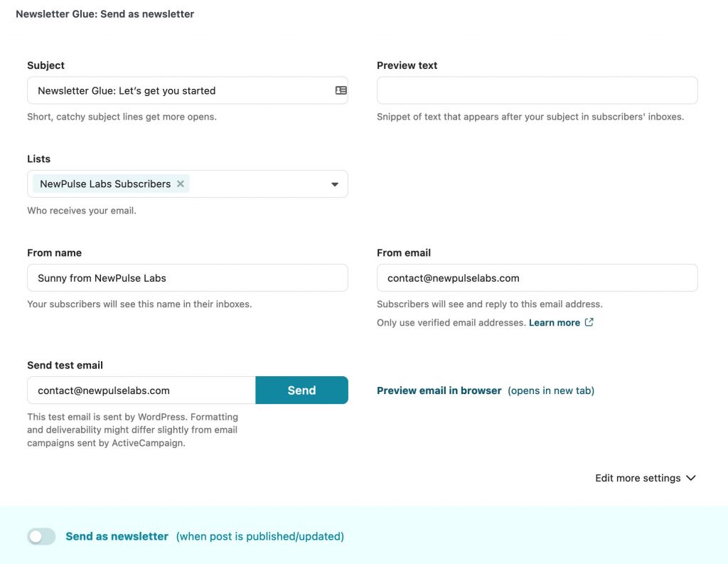Click the Send as newsletter label text
This screenshot has height=564, width=728.
point(117,536)
